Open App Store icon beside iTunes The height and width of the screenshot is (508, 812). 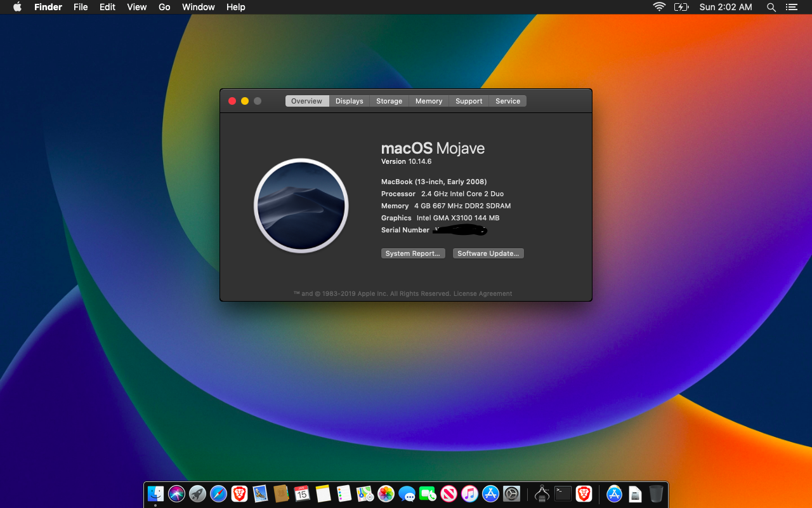[x=490, y=493]
